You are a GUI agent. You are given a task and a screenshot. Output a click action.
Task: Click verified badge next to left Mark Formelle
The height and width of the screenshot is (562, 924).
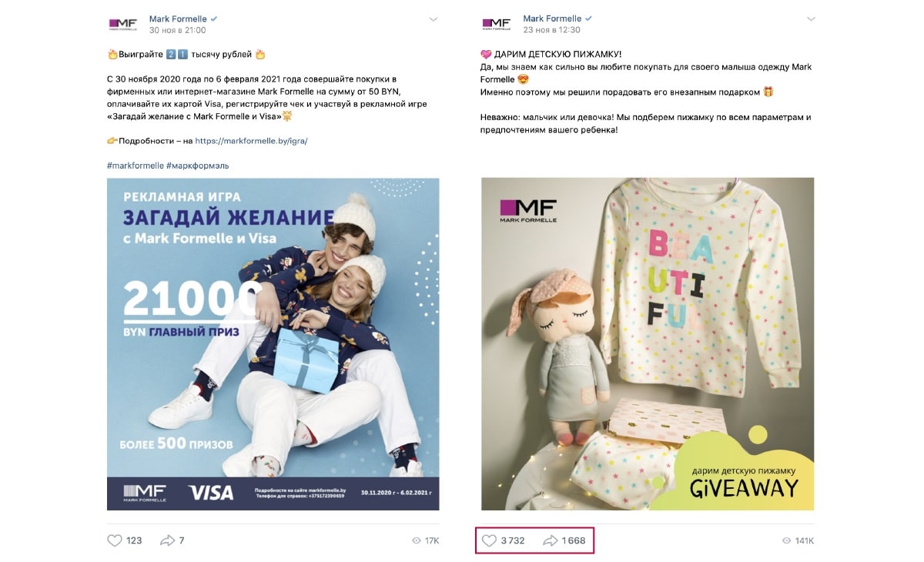(x=213, y=18)
